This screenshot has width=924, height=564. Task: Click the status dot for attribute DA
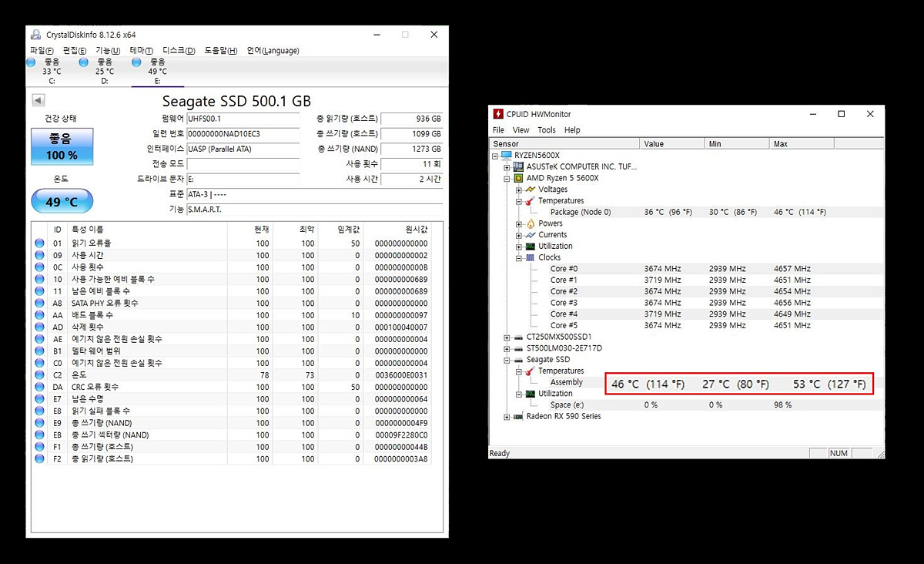40,387
